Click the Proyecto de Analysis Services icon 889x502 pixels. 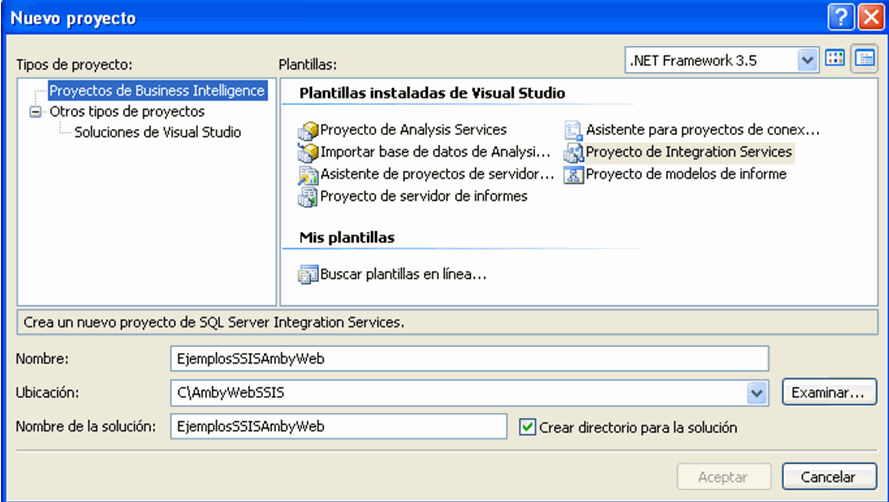tap(308, 130)
